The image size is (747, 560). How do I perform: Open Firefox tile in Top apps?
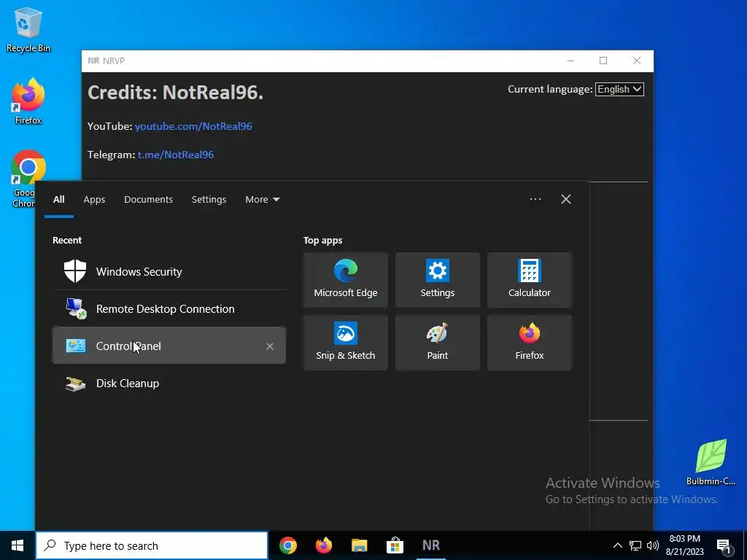pyautogui.click(x=530, y=343)
